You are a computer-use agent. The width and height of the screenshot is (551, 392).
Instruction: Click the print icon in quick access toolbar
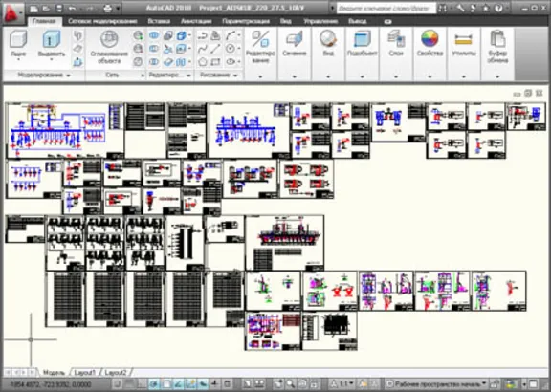pos(107,8)
